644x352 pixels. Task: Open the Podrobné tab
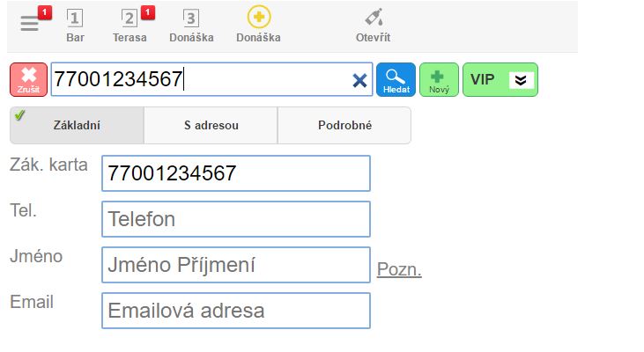click(344, 125)
